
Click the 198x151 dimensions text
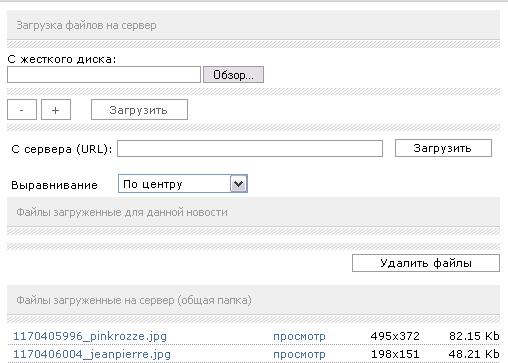[x=395, y=354]
